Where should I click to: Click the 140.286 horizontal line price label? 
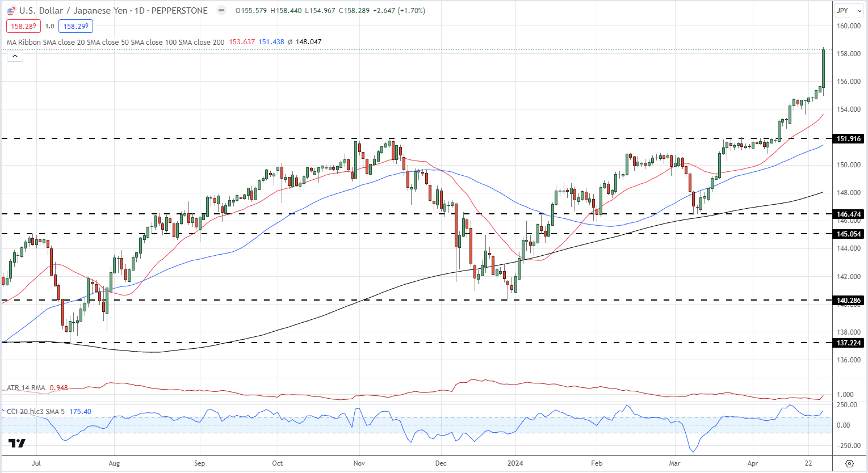[x=849, y=301]
